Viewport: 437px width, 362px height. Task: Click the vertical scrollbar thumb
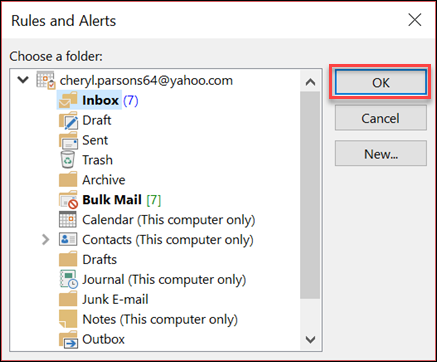click(310, 195)
